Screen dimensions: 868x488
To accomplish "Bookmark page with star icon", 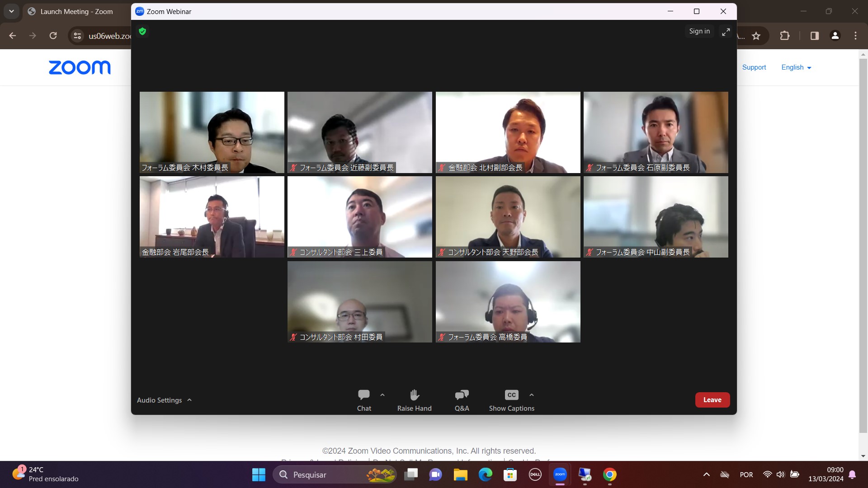I will coord(756,36).
